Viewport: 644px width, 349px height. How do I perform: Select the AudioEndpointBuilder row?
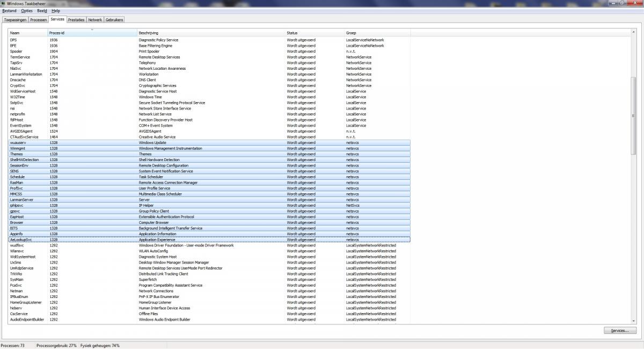[210, 319]
